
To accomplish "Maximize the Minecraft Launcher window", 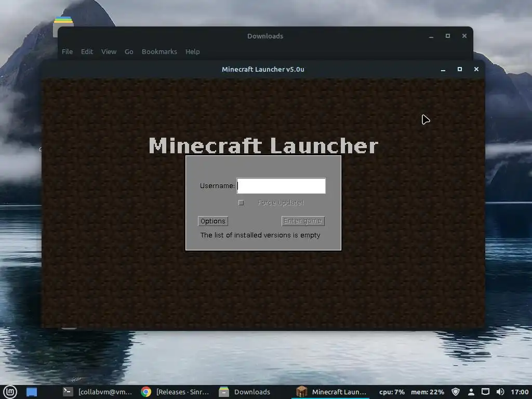I will tap(460, 69).
